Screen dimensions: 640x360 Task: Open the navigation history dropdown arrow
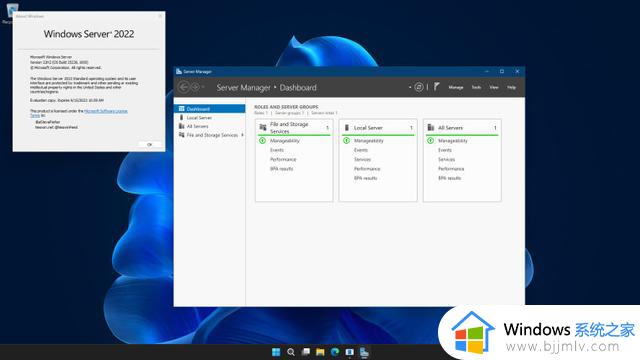[x=203, y=87]
